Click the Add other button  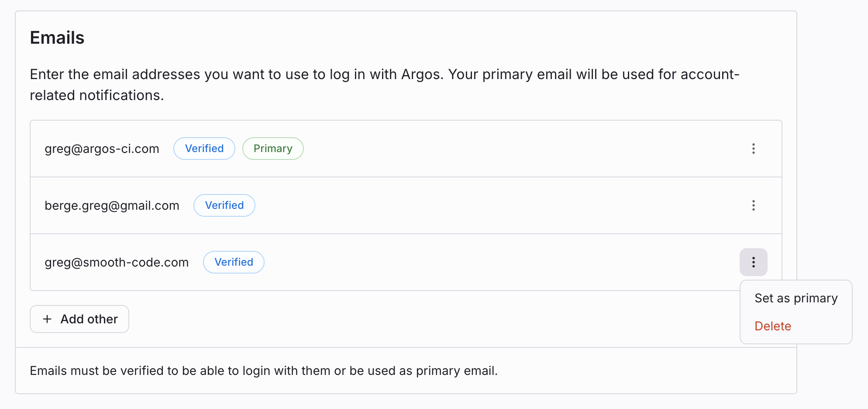79,319
